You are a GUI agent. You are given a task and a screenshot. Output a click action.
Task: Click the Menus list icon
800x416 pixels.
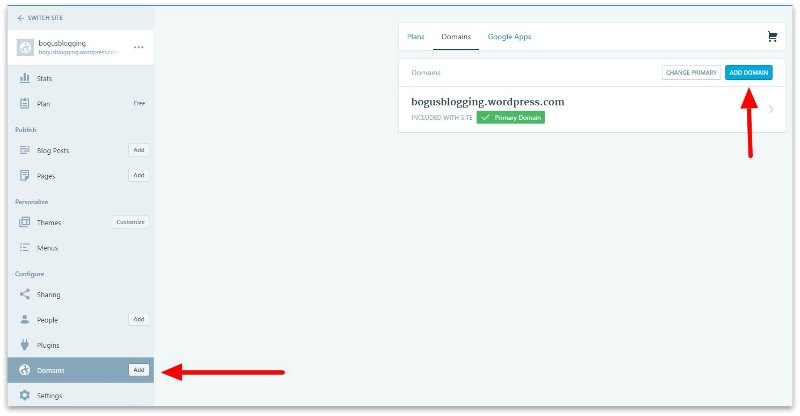tap(24, 248)
